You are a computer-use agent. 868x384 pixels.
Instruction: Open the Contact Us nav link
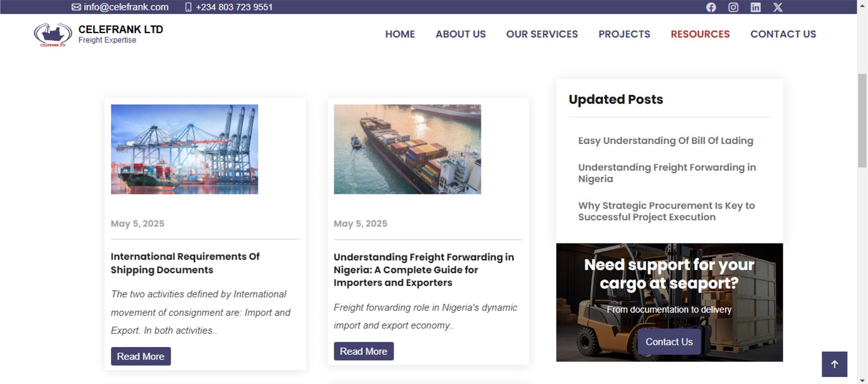[783, 34]
